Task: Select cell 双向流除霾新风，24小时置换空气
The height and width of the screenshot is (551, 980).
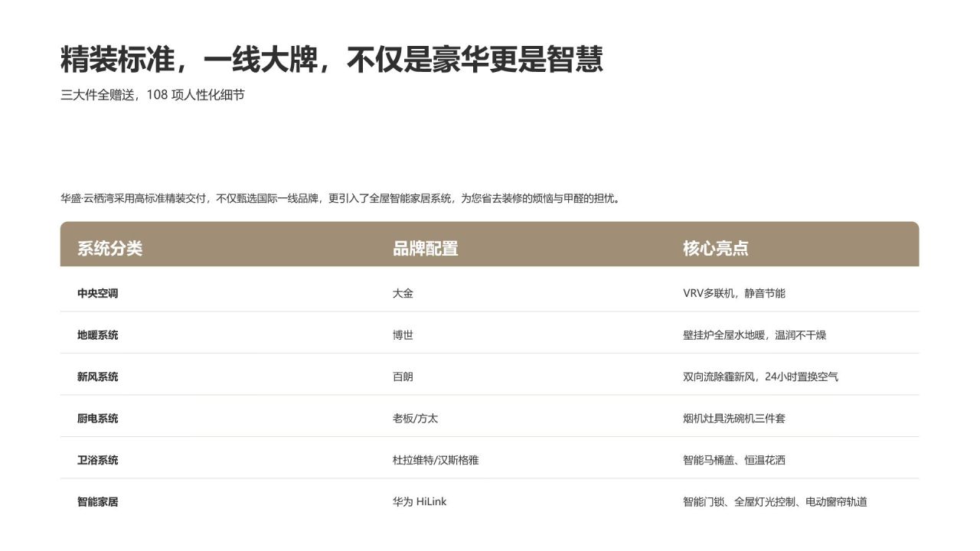Action: click(760, 377)
